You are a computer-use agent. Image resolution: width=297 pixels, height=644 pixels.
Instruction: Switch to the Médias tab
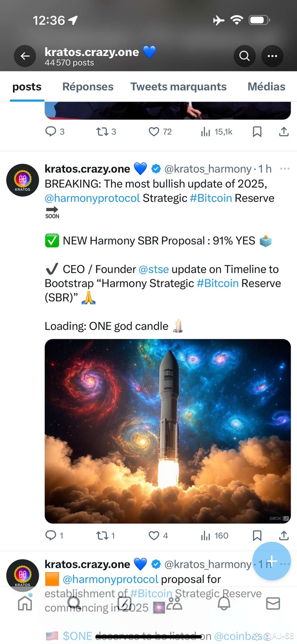click(x=266, y=87)
